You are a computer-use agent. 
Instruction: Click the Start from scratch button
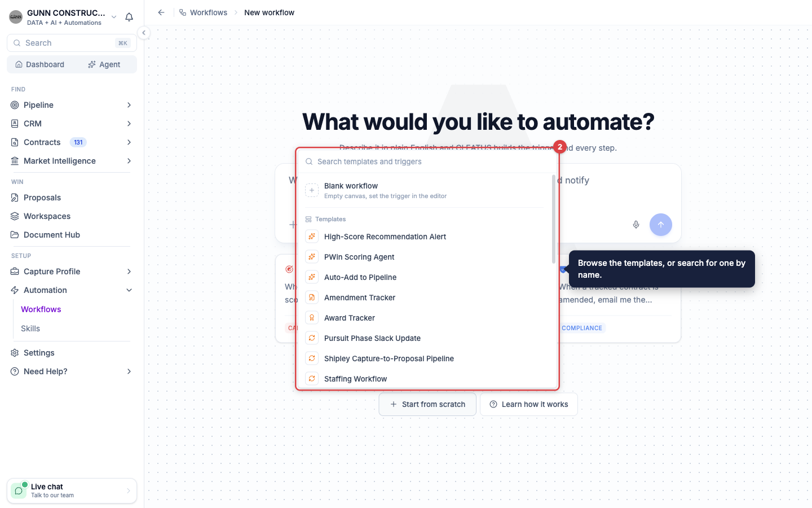tap(427, 404)
